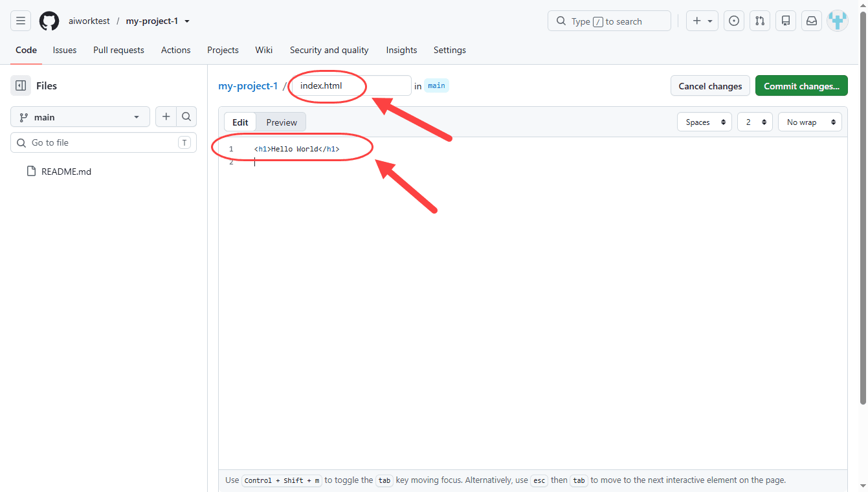Collapse the Files side panel icon
The width and height of the screenshot is (868, 492).
pyautogui.click(x=21, y=85)
